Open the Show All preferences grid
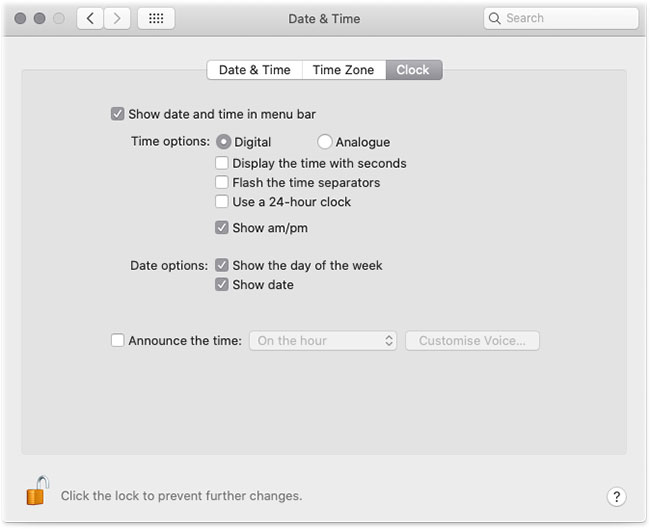Viewport: 650px width, 529px height. point(156,19)
